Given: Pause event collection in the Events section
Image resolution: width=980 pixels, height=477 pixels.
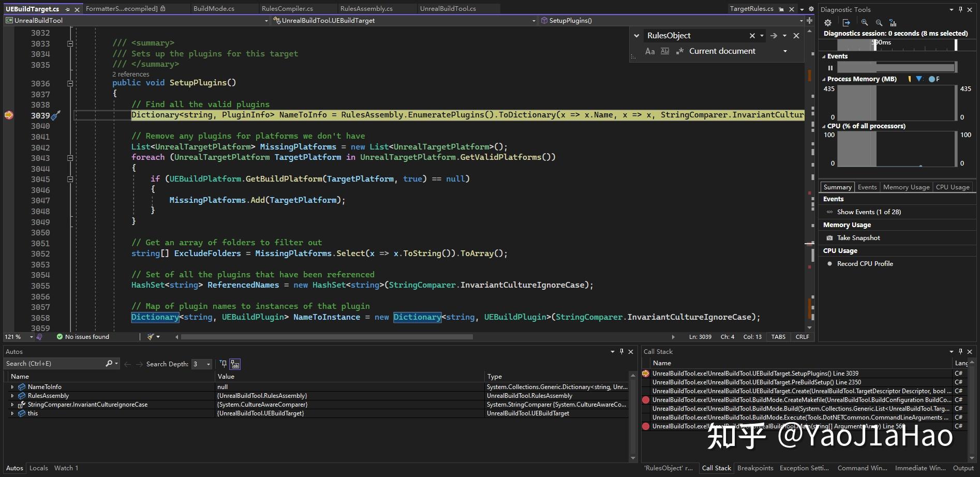Looking at the screenshot, I should (830, 68).
